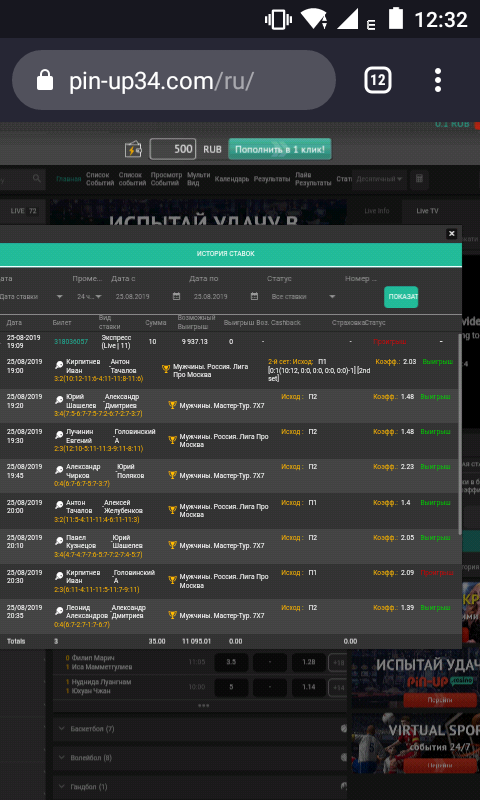Tap the padlock site security icon

(45, 80)
